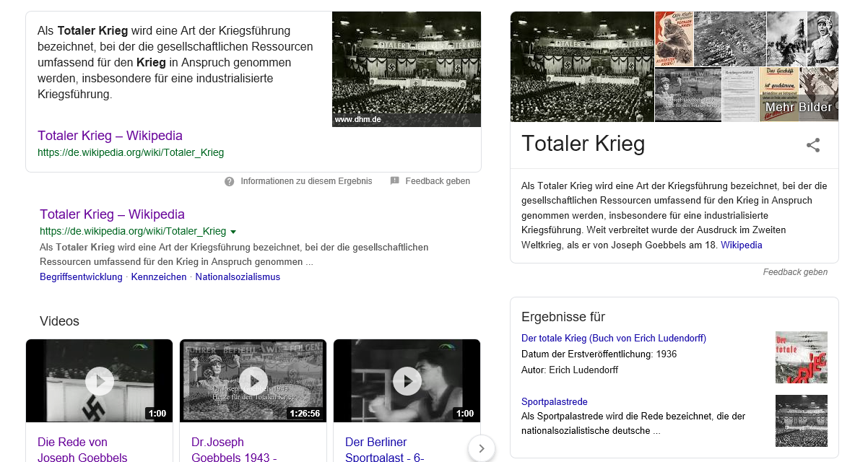
Task: Click the Der totale Krieg book cover thumbnail
Action: tap(802, 357)
